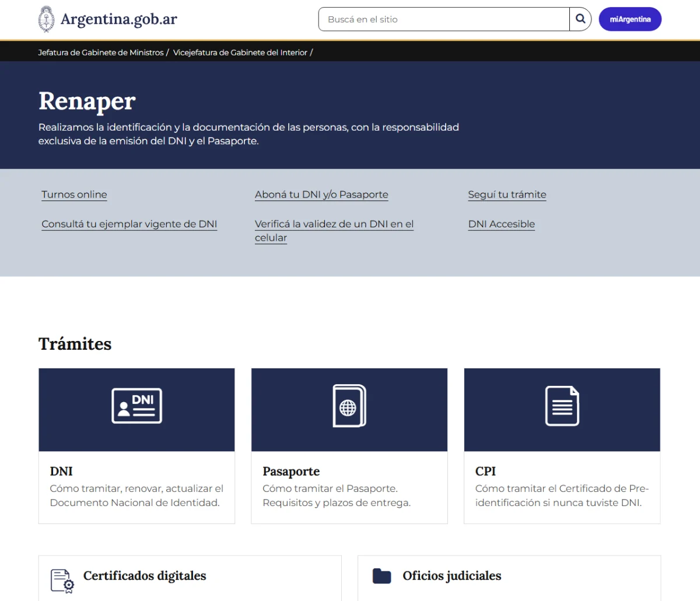Screen dimensions: 700x601
Task: Click the Renaper page heading
Action: pos(87,101)
